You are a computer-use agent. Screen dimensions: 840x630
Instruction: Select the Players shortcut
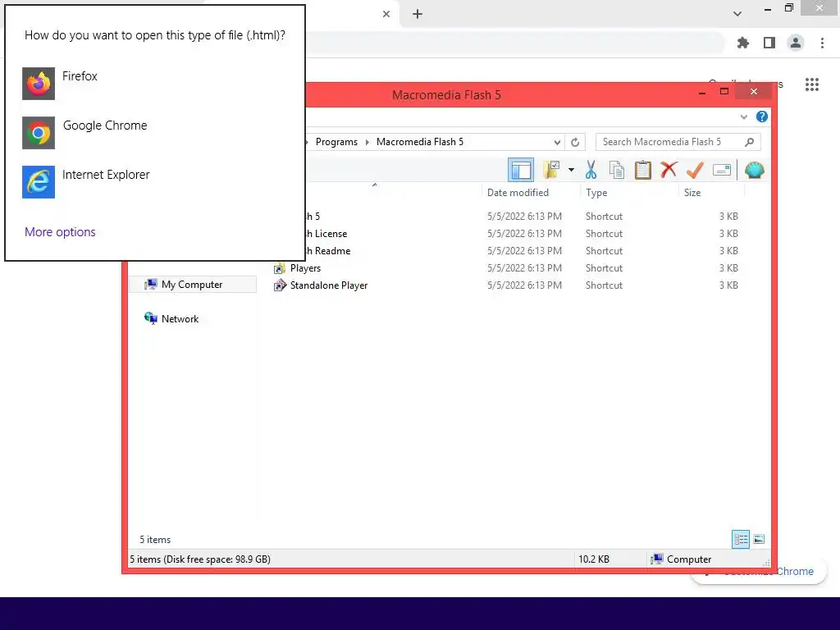tap(305, 268)
